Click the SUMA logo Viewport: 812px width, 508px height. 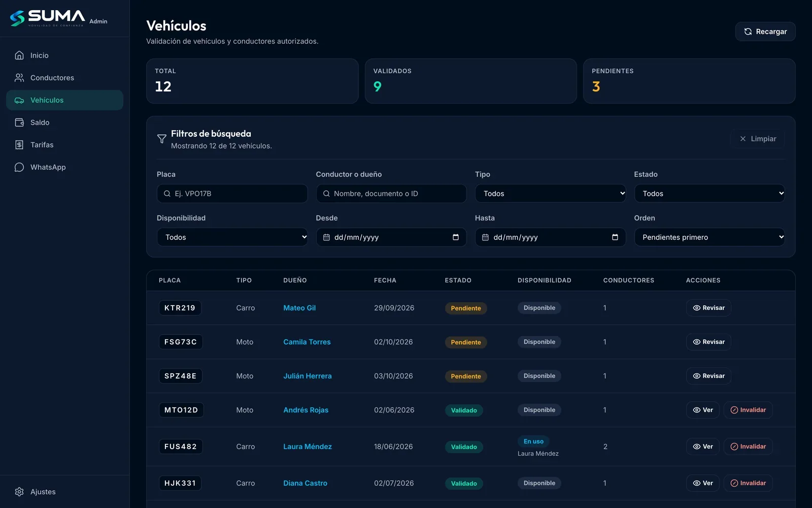pos(47,18)
